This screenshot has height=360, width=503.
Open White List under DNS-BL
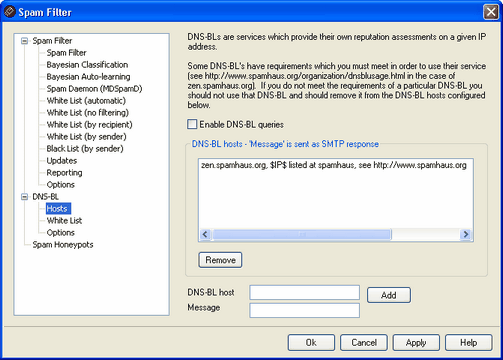[64, 221]
